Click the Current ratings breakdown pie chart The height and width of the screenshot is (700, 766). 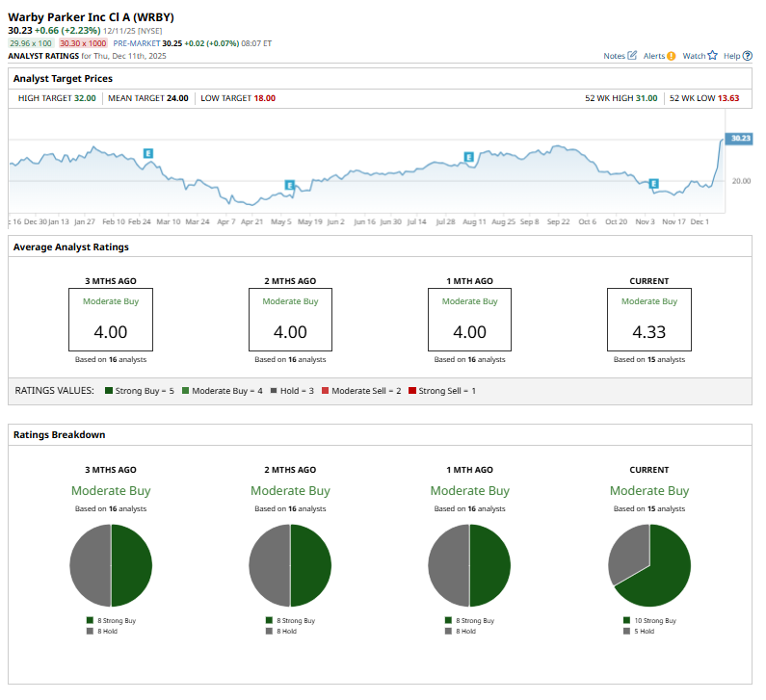(649, 565)
